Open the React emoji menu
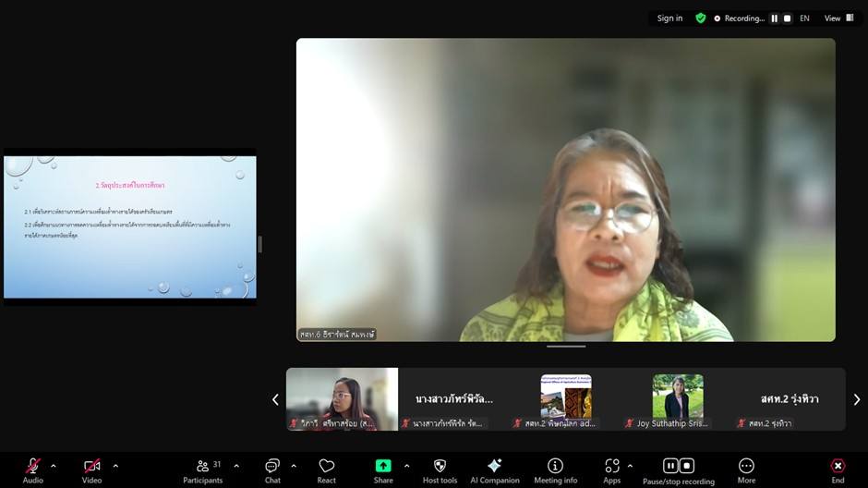This screenshot has width=868, height=488. (326, 470)
